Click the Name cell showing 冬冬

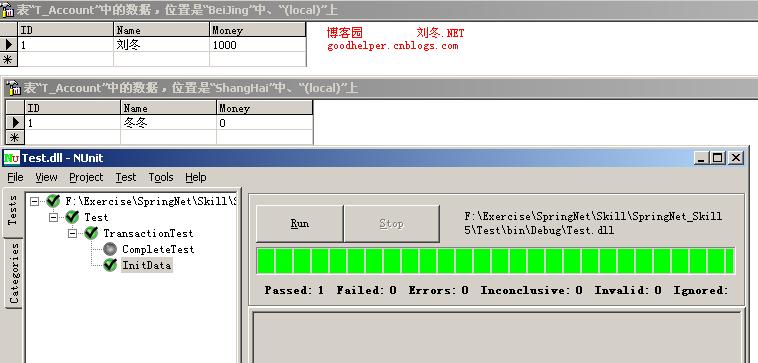coord(168,123)
